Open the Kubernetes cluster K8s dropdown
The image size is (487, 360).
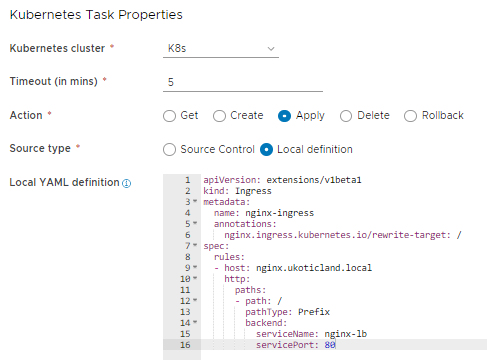(x=221, y=49)
